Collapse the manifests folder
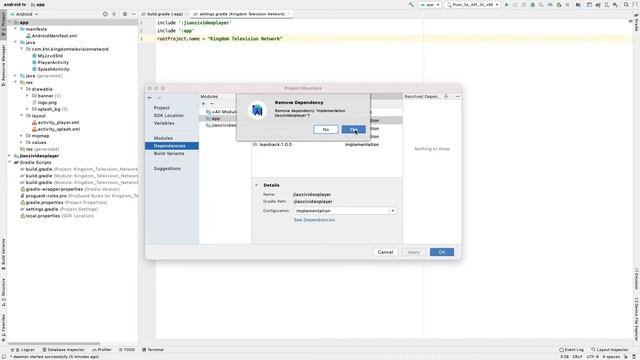The height and width of the screenshot is (360, 640). click(16, 29)
